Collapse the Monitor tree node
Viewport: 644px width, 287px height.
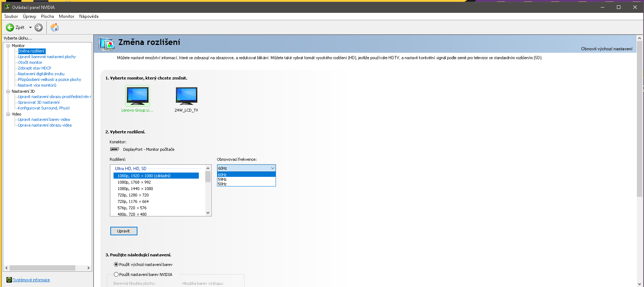tap(8, 46)
